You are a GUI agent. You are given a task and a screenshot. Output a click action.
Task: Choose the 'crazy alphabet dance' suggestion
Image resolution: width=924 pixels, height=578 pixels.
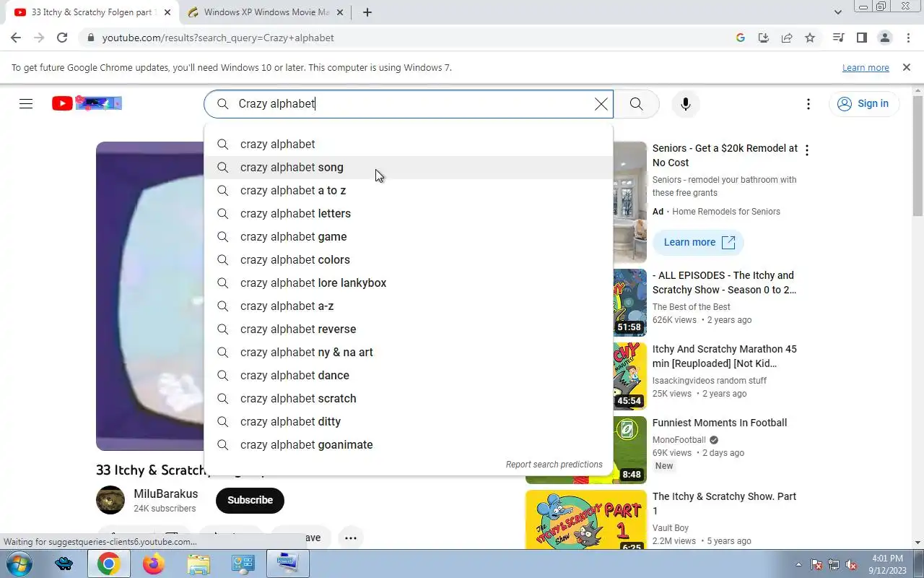point(409,375)
